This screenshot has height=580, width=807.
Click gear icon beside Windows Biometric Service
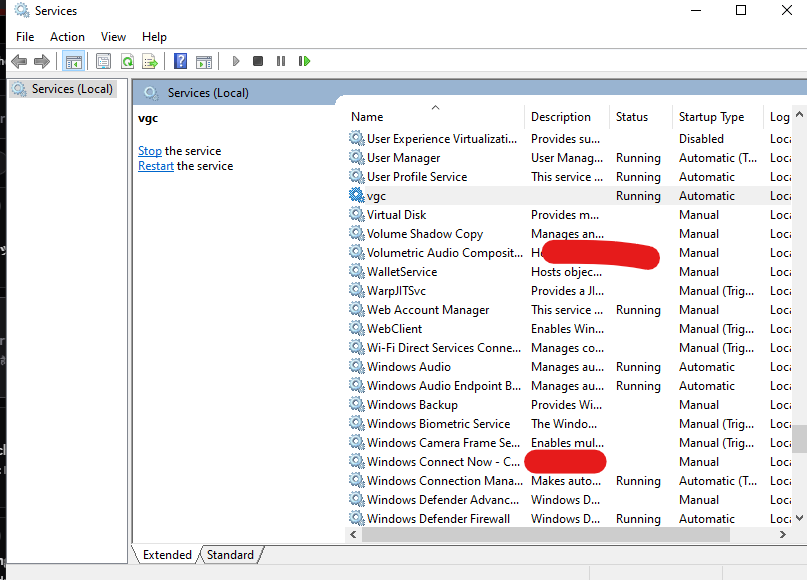[356, 424]
